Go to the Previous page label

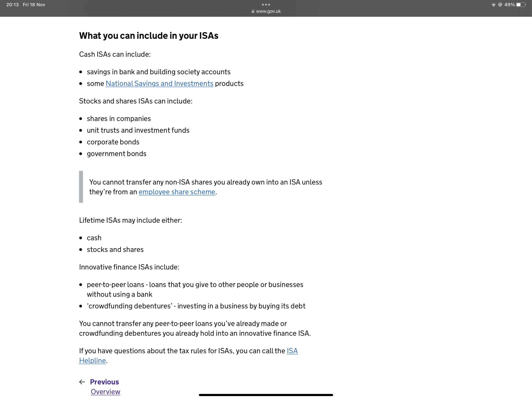[104, 382]
